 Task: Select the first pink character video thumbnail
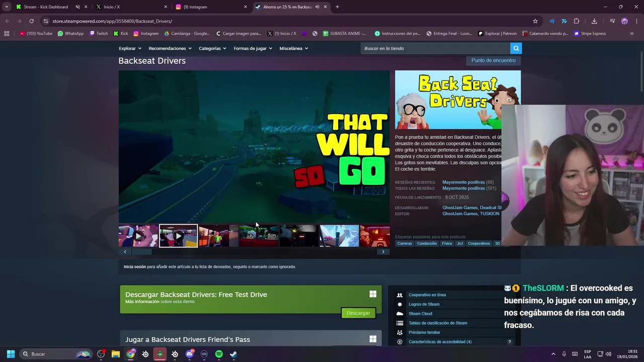point(138,236)
